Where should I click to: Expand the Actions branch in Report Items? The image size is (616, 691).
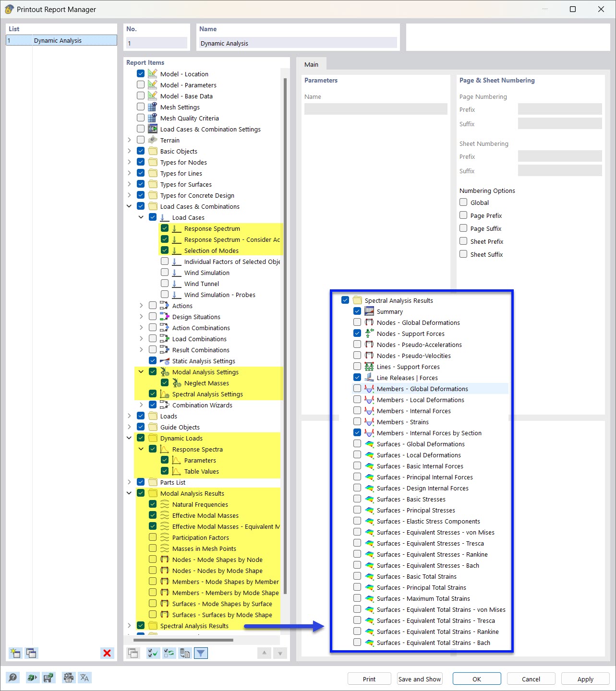[141, 305]
